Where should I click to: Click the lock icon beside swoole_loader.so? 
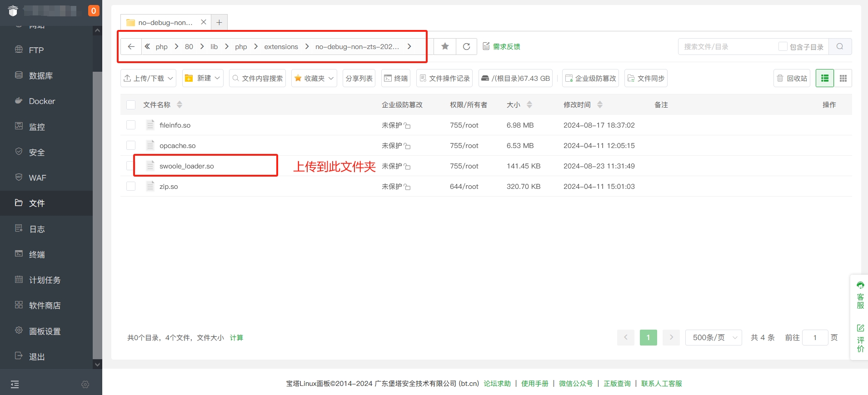point(407,167)
